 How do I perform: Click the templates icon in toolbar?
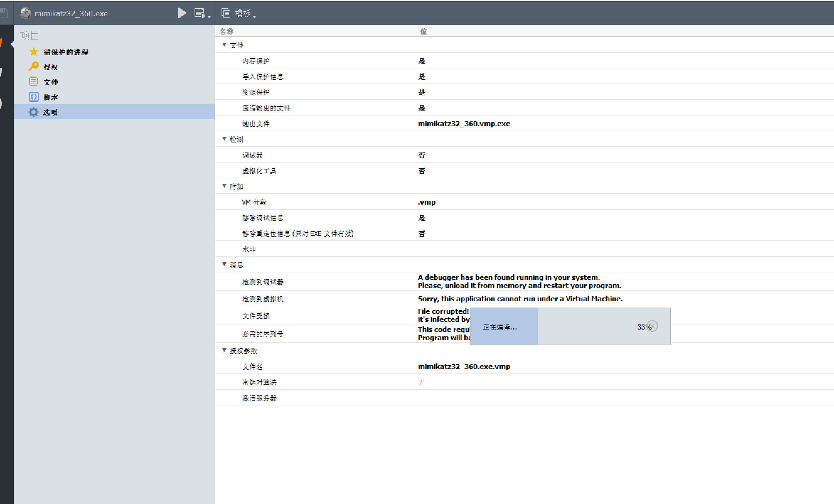click(226, 13)
